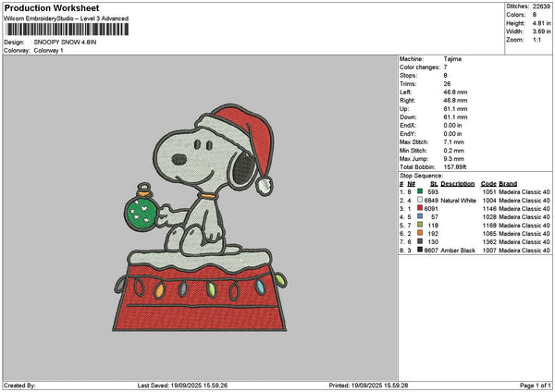Select the Machine value 'Tajima'

(x=452, y=59)
